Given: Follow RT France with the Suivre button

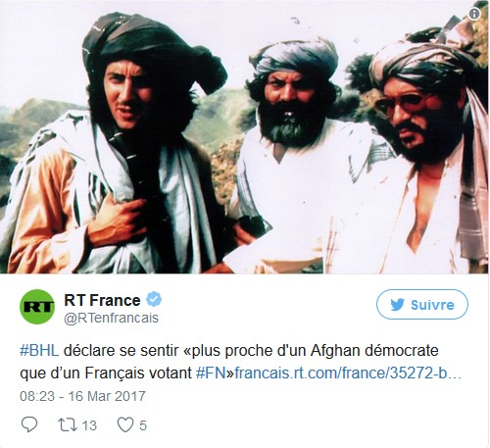Looking at the screenshot, I should [x=422, y=304].
